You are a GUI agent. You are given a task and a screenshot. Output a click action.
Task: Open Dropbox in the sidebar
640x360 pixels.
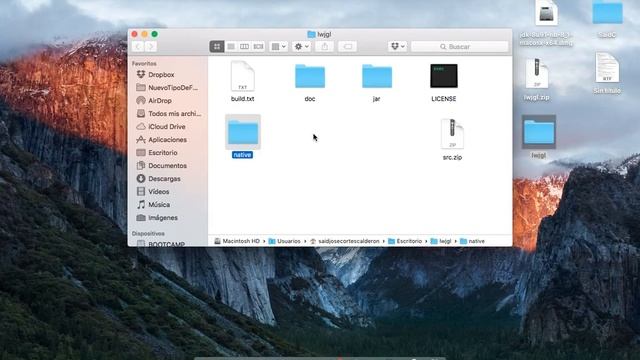point(161,75)
